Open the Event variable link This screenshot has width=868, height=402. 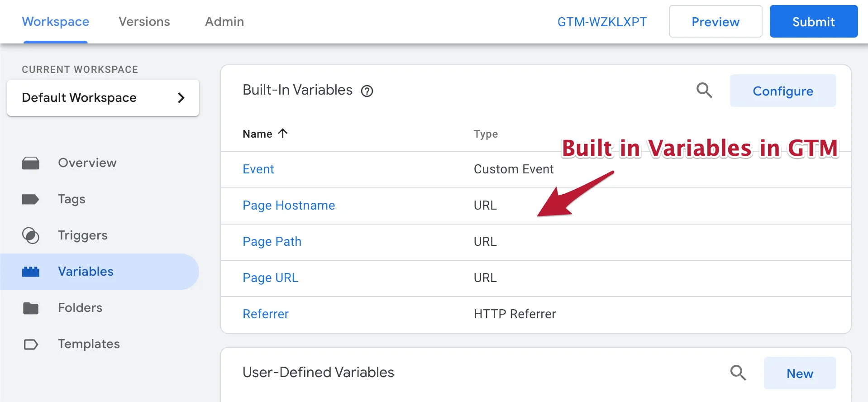(258, 169)
